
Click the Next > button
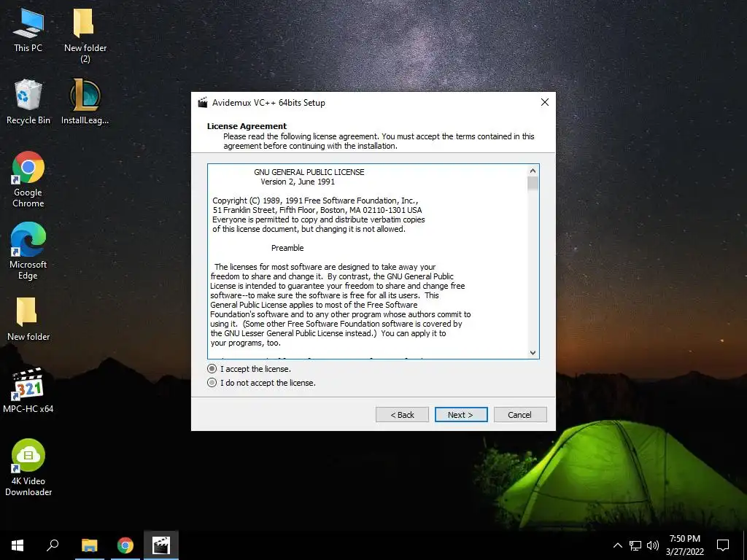[461, 415]
